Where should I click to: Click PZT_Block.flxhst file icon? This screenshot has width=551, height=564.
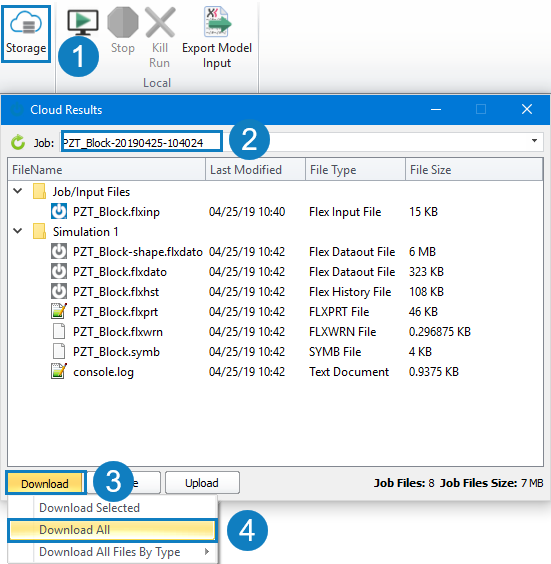tap(59, 291)
